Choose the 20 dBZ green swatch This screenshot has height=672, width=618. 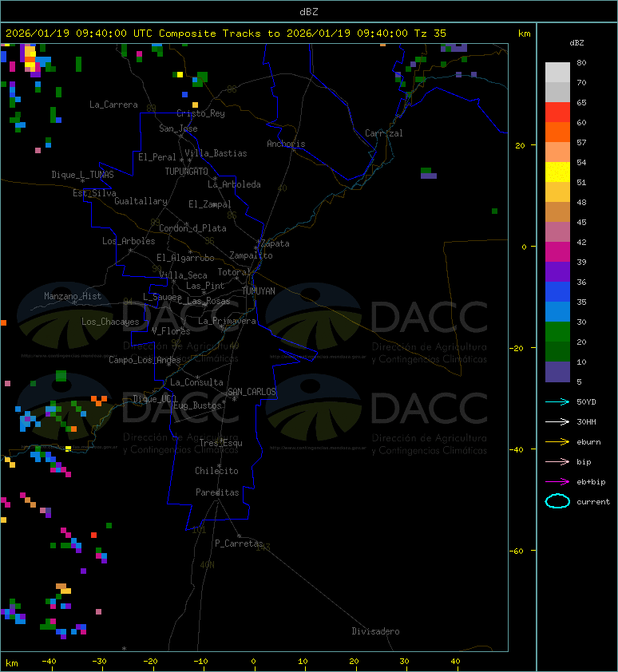(557, 331)
